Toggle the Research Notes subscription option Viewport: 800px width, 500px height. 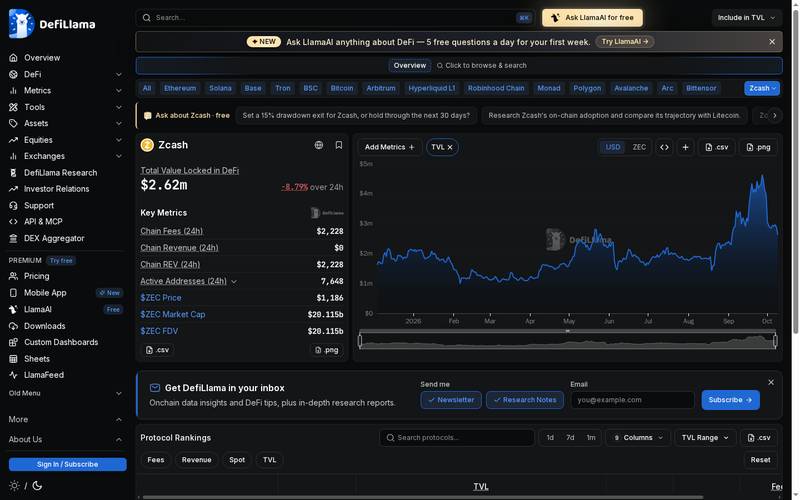pos(524,400)
